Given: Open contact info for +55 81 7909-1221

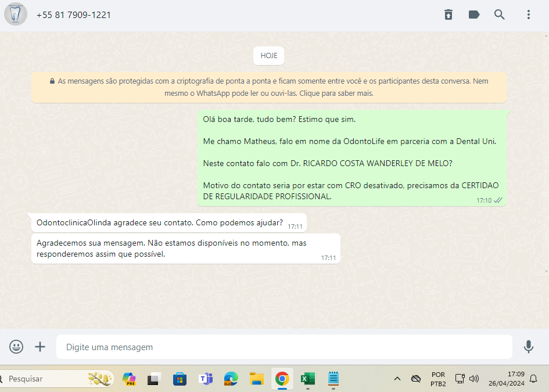Looking at the screenshot, I should pos(74,15).
